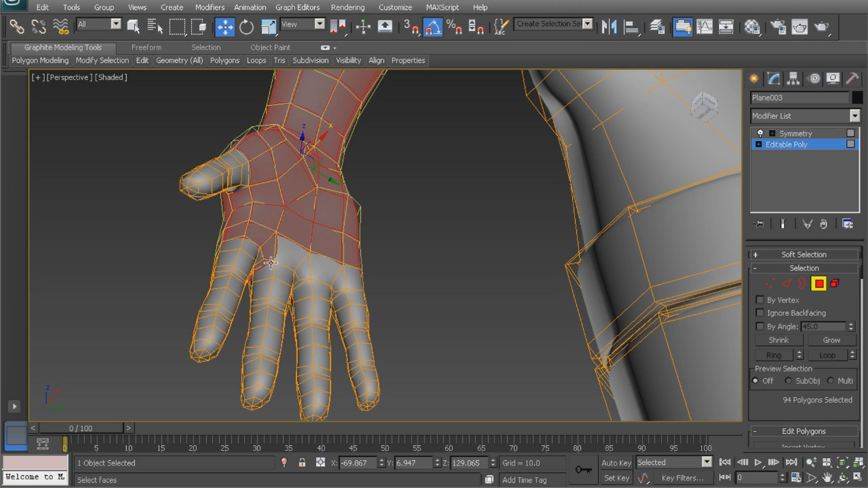Toggle the selection lock padlock
The height and width of the screenshot is (488, 868).
[302, 462]
